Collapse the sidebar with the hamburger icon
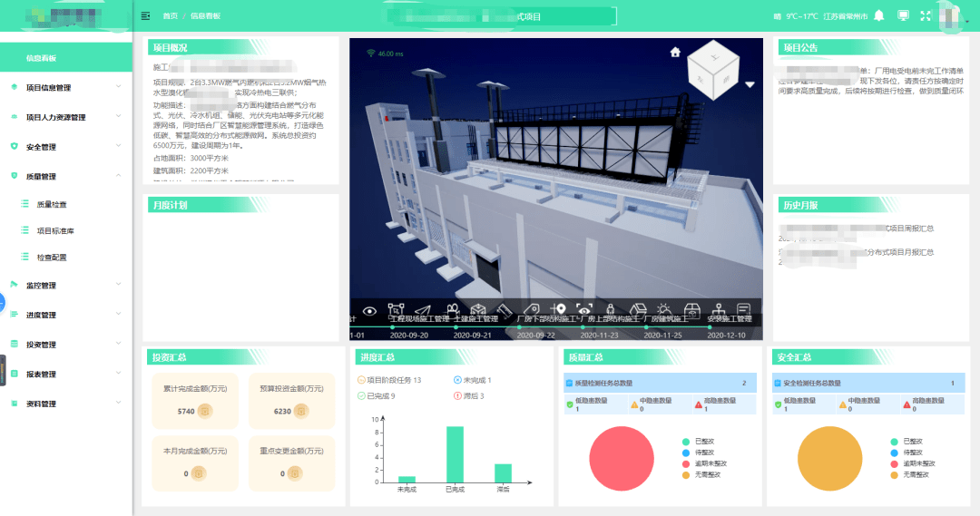This screenshot has height=516, width=980. pos(145,15)
